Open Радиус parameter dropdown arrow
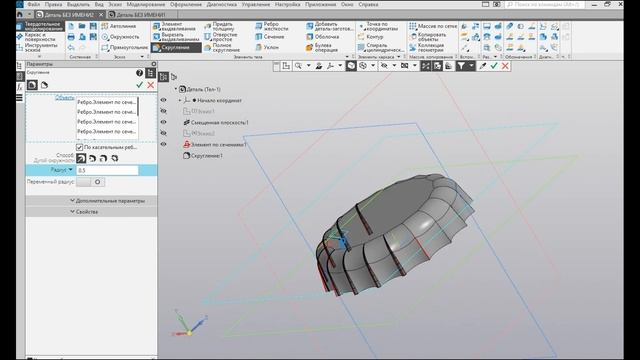The image size is (640, 360). 71,170
